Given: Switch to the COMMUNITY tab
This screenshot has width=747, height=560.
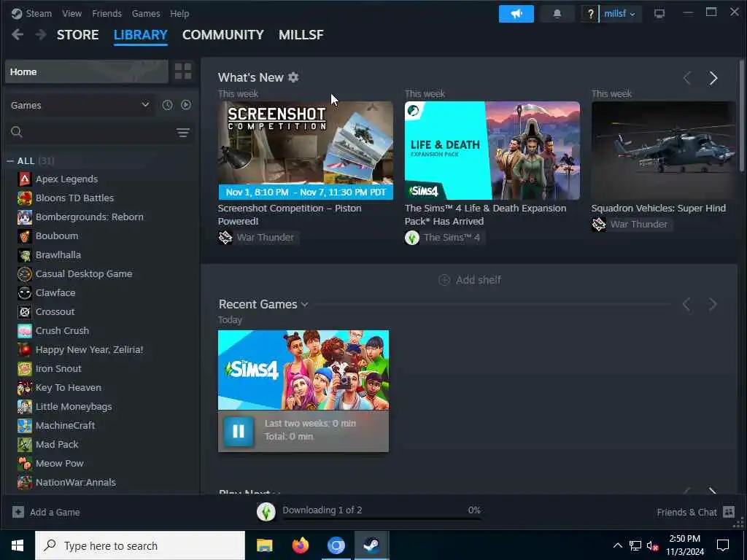Looking at the screenshot, I should (223, 35).
